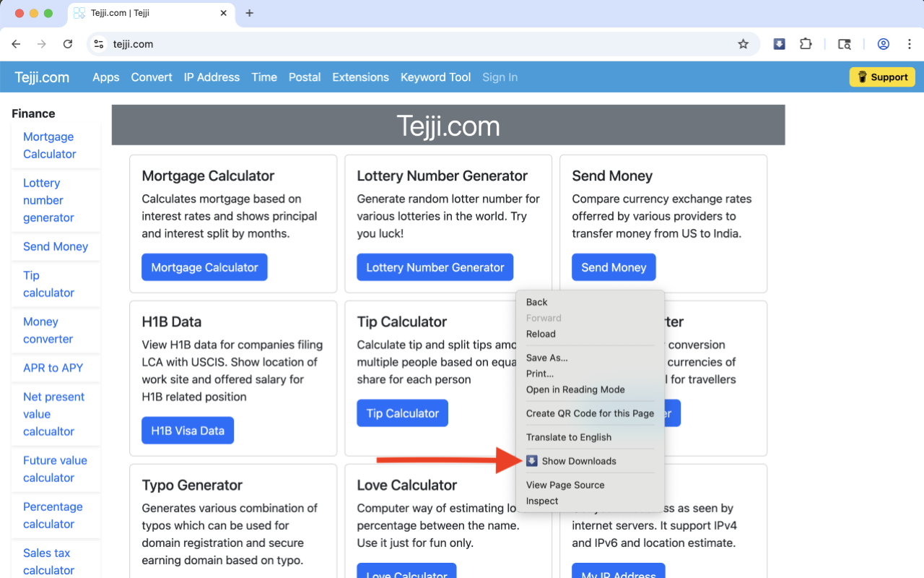Open APR to APY sidebar link
924x578 pixels.
(x=53, y=368)
